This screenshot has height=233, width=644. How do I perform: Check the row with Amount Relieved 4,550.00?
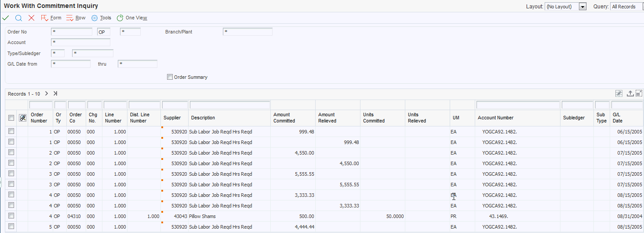point(11,163)
